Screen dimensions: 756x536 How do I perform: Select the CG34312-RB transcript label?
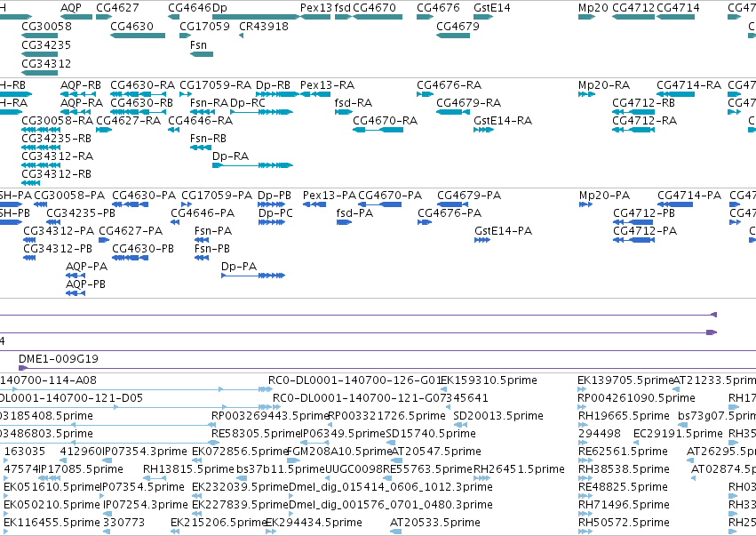click(56, 173)
